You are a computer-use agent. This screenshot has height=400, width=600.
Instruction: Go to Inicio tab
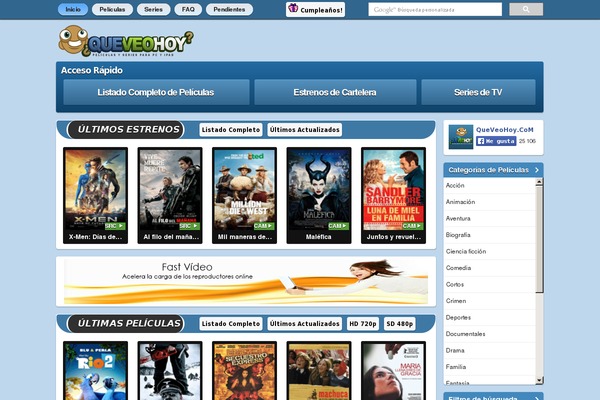pos(73,9)
